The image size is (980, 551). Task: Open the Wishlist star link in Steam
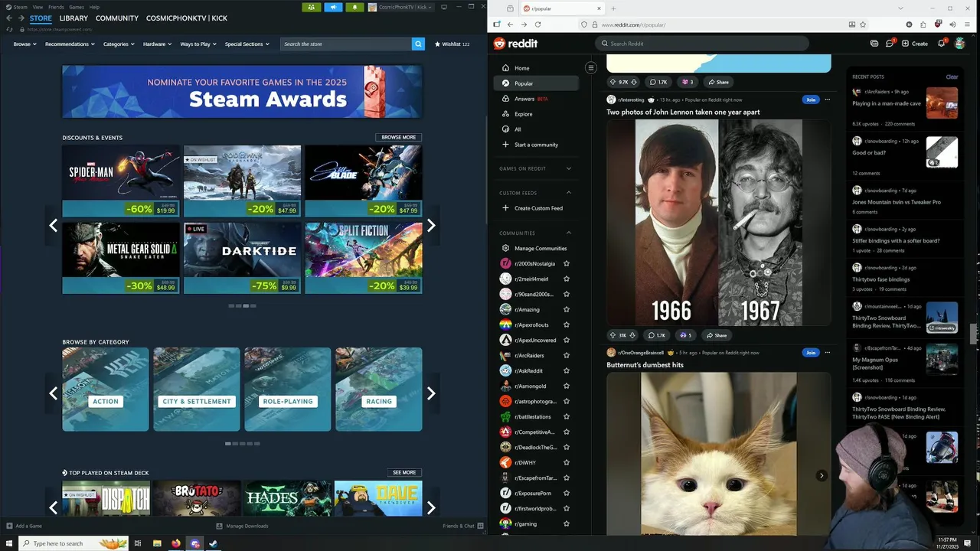pos(452,44)
